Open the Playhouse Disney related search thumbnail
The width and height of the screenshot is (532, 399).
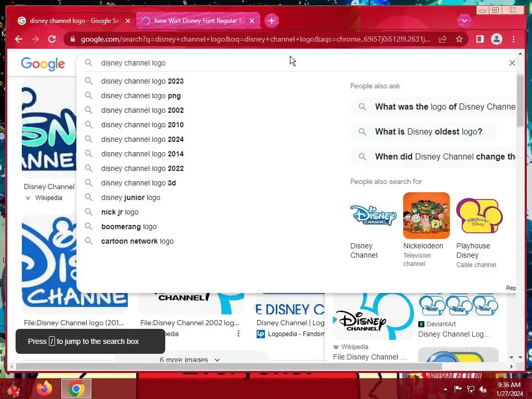pyautogui.click(x=480, y=216)
